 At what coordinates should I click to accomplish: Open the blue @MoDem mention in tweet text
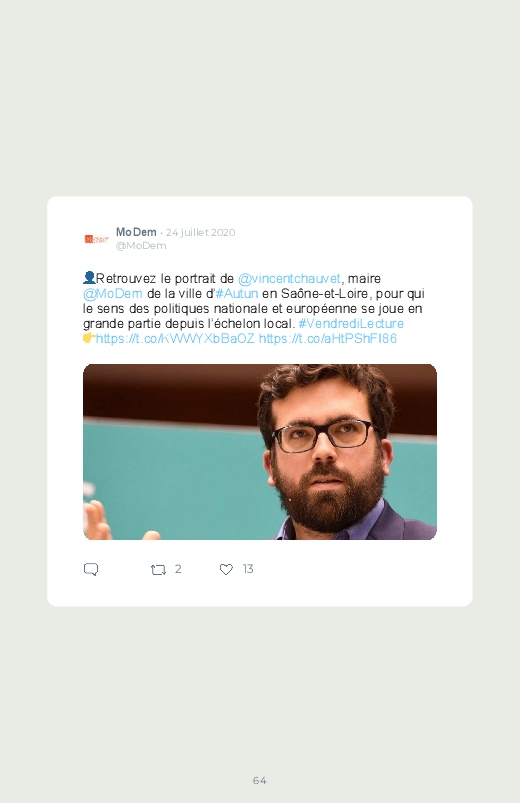pos(113,293)
